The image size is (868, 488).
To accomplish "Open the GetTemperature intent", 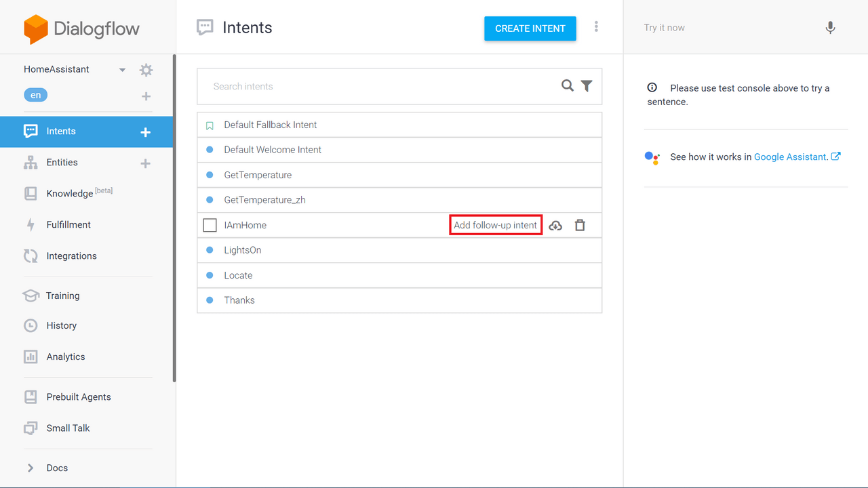I will tap(399, 175).
